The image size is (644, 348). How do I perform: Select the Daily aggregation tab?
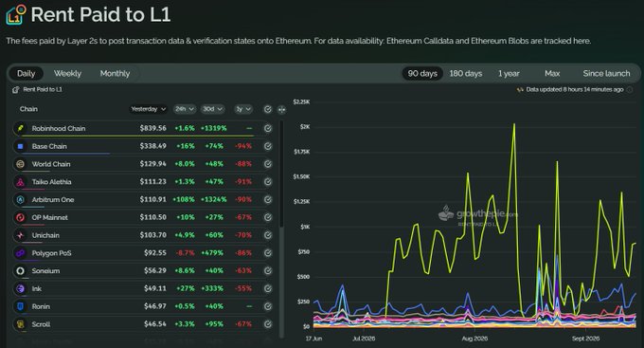26,74
